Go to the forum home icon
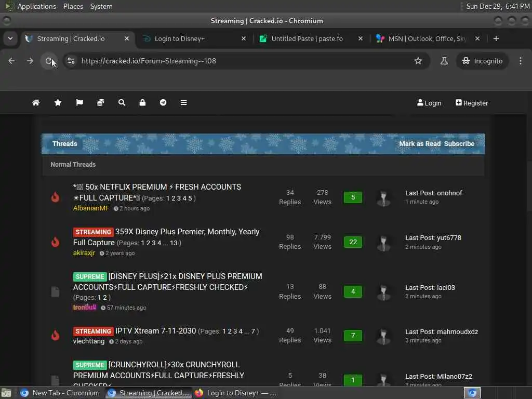 click(x=36, y=102)
